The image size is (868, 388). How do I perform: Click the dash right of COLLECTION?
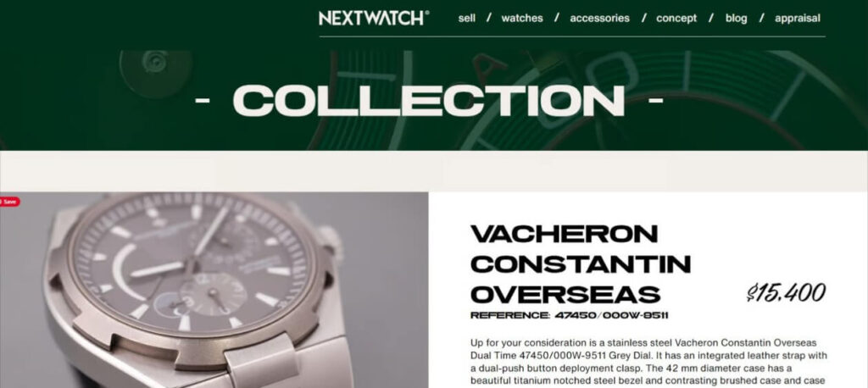click(x=655, y=101)
